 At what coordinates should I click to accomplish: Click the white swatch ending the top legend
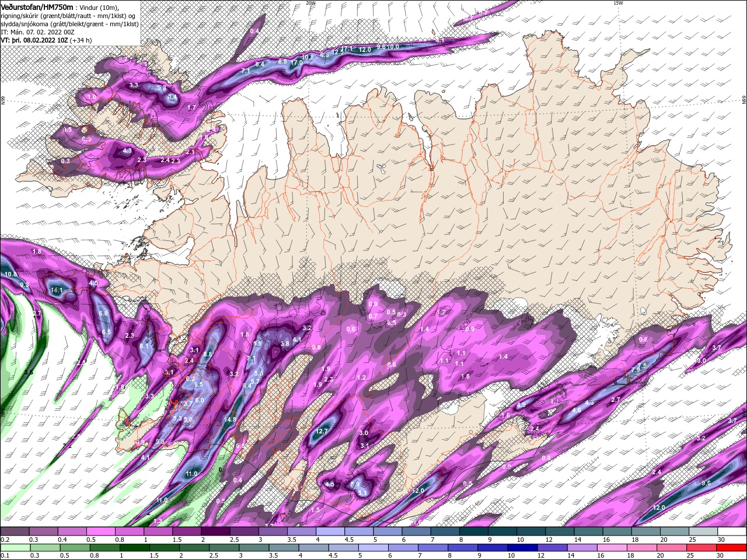coord(731,531)
